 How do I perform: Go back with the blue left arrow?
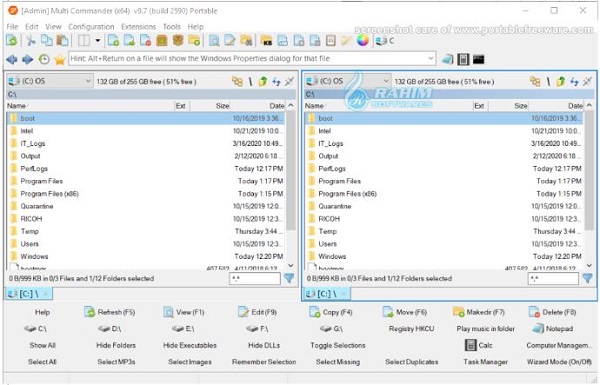12,59
